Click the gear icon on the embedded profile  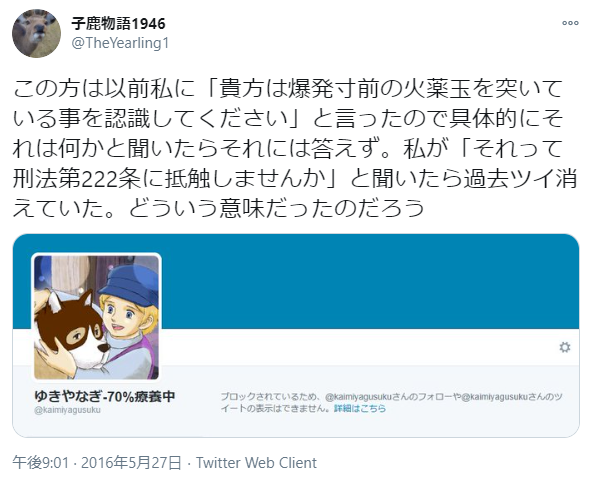point(565,347)
